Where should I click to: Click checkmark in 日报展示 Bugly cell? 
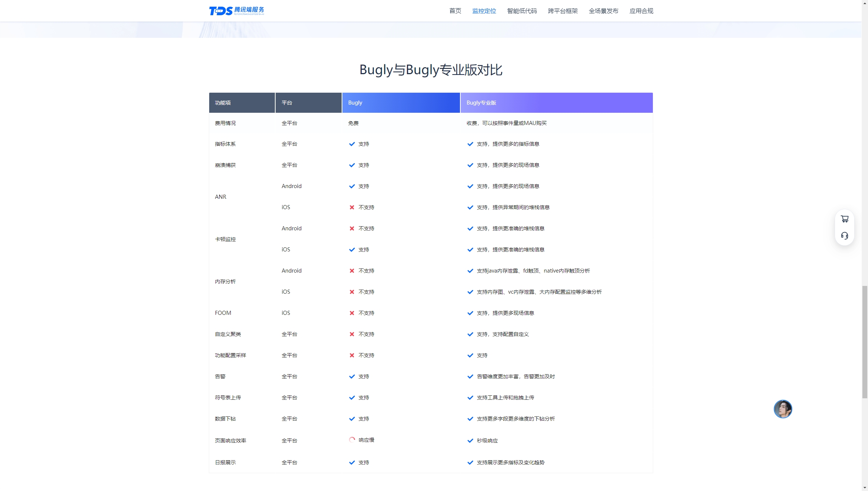pyautogui.click(x=352, y=462)
